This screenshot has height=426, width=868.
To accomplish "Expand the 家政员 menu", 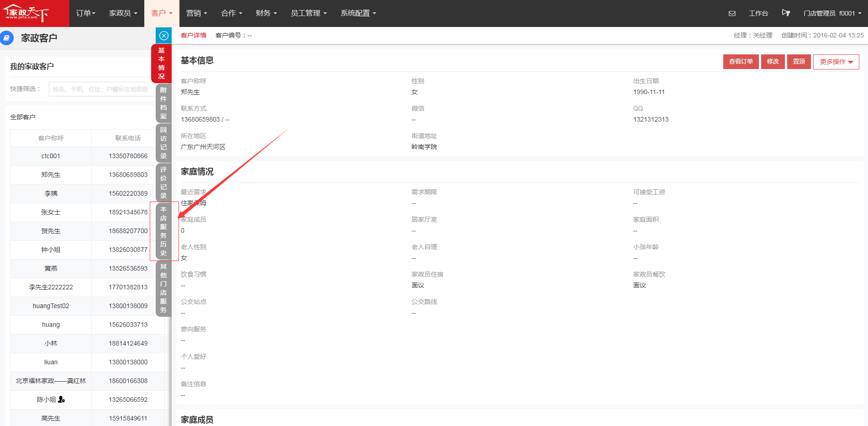I will click(123, 13).
